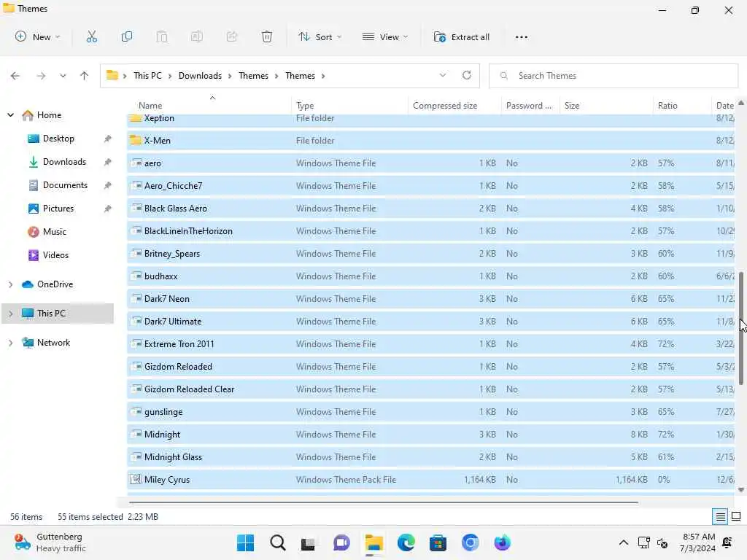Open Microsoft Store from taskbar
This screenshot has width=747, height=560.
(438, 542)
